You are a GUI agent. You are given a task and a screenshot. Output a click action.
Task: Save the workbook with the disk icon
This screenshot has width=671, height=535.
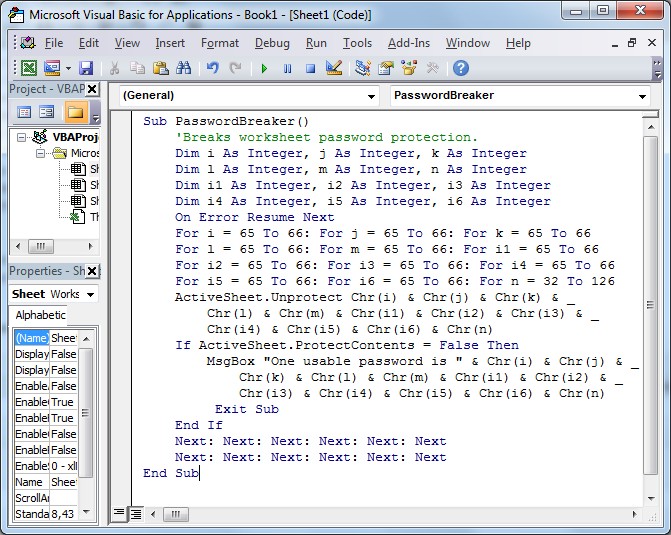86,68
